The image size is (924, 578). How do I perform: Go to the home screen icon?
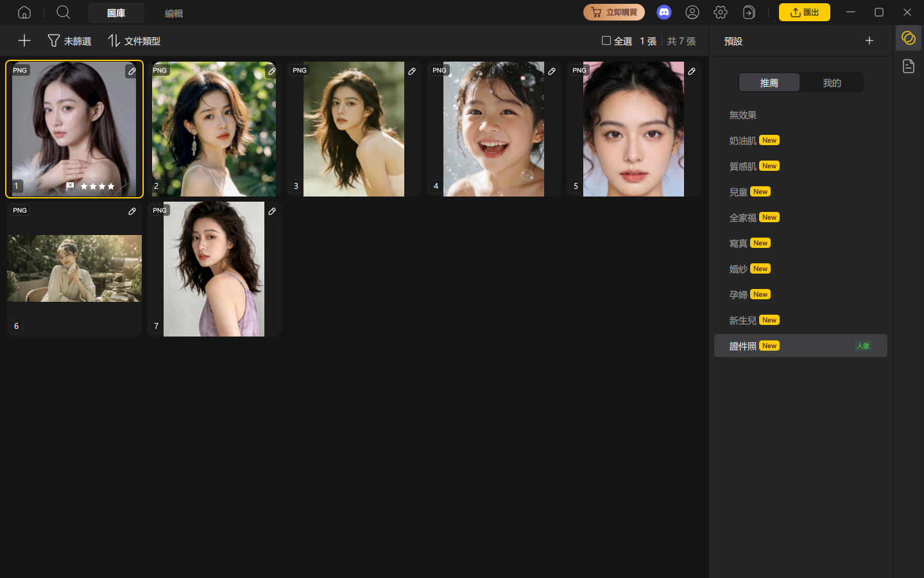(24, 12)
